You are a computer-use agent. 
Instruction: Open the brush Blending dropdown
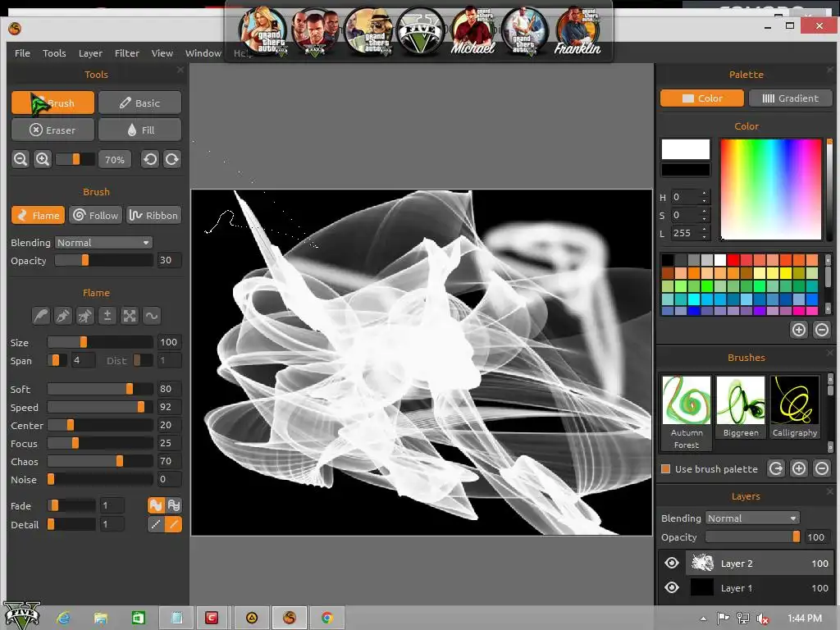tap(104, 243)
